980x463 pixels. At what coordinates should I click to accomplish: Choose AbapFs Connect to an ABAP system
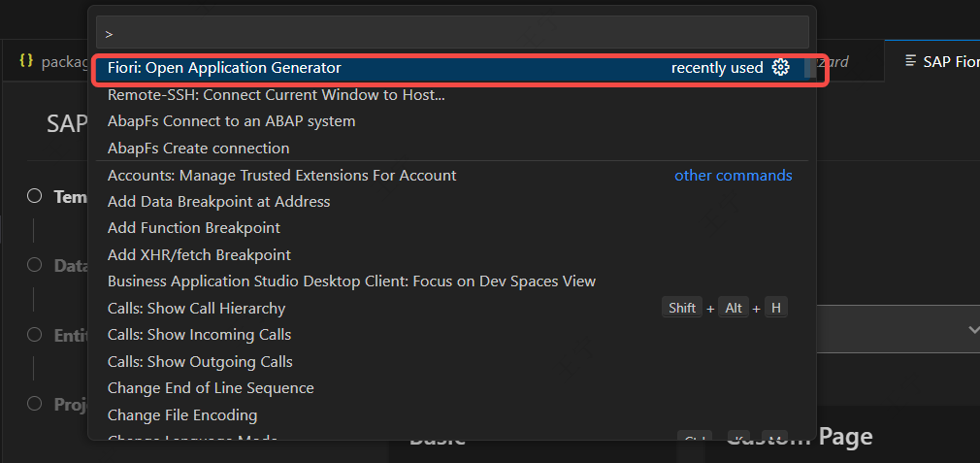point(452,121)
